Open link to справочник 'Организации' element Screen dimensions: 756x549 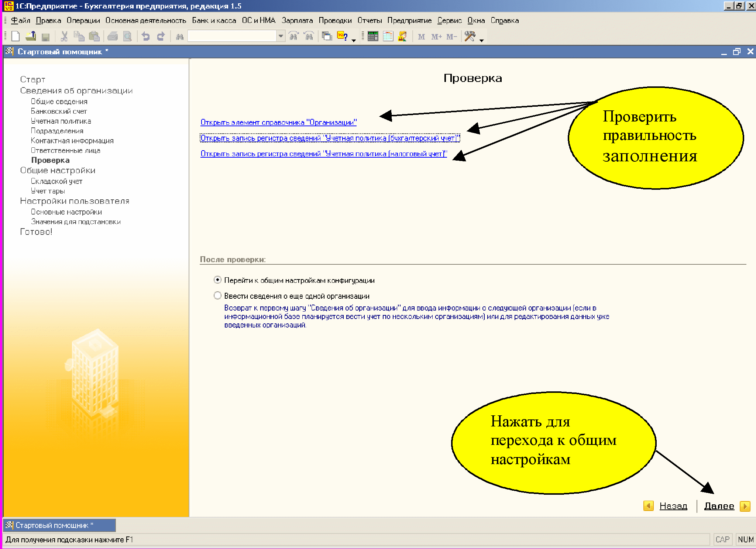pos(279,122)
